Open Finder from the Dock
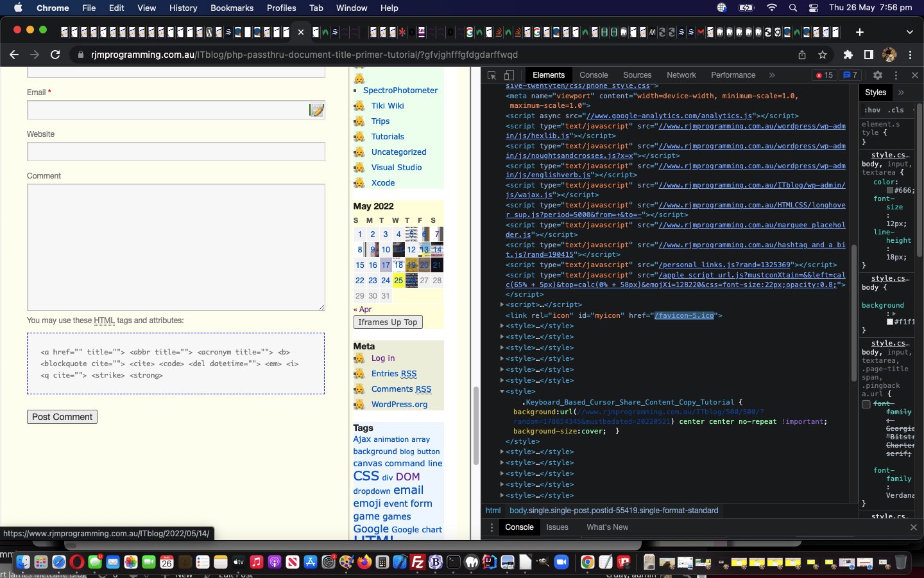Image resolution: width=924 pixels, height=578 pixels. [23, 563]
